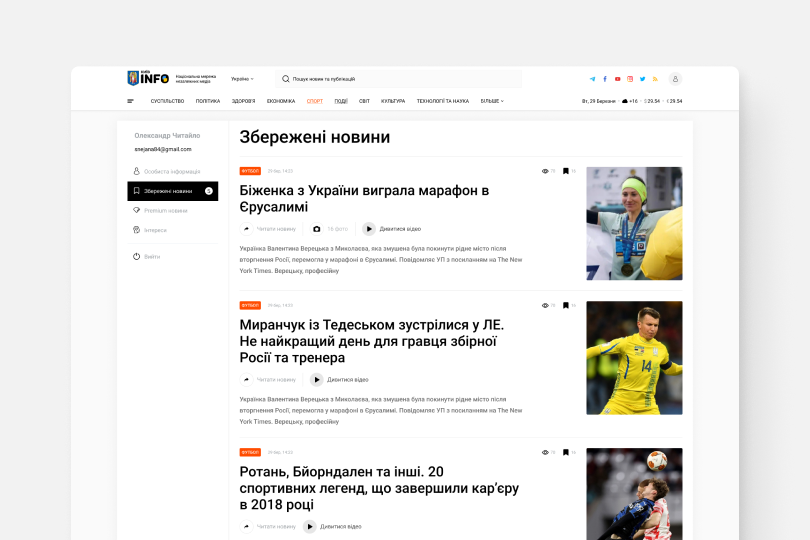This screenshot has height=540, width=810.
Task: Open the Facebook social icon
Action: (605, 79)
